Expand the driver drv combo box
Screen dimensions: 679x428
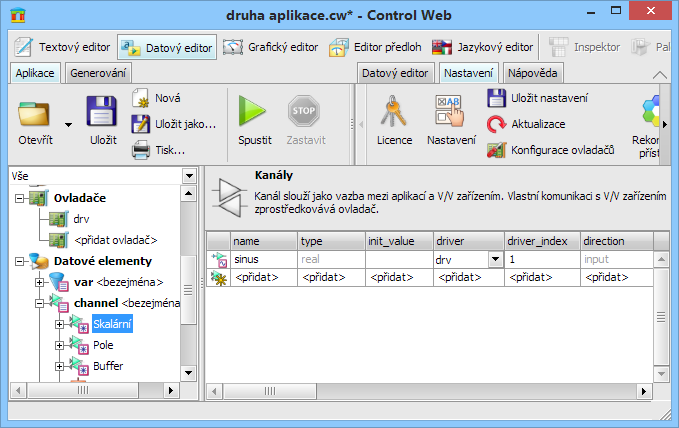tap(494, 259)
